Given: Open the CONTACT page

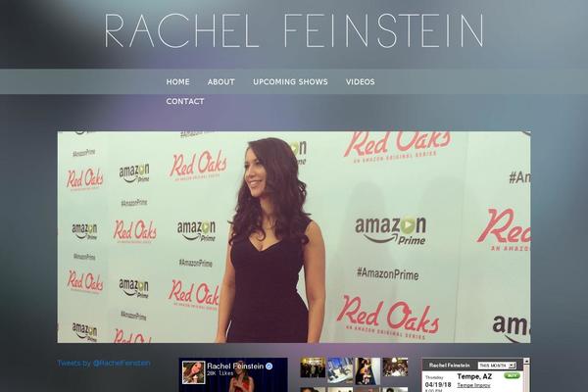Looking at the screenshot, I should click(185, 101).
